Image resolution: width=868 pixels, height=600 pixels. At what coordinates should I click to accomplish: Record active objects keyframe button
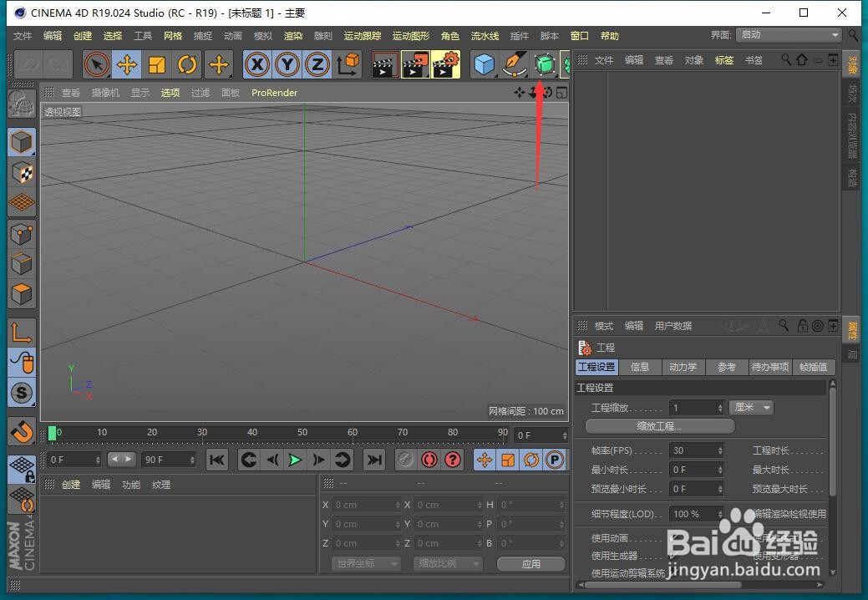406,460
